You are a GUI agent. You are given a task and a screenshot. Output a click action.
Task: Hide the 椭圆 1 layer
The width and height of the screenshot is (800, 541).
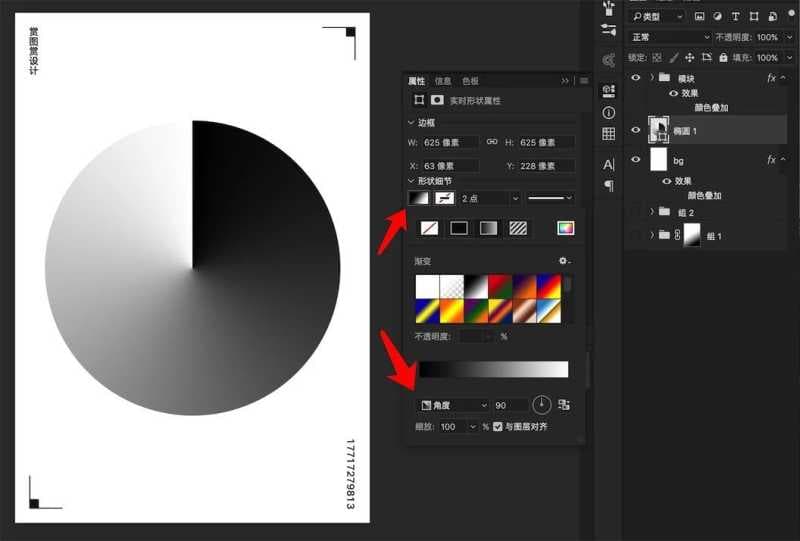636,130
